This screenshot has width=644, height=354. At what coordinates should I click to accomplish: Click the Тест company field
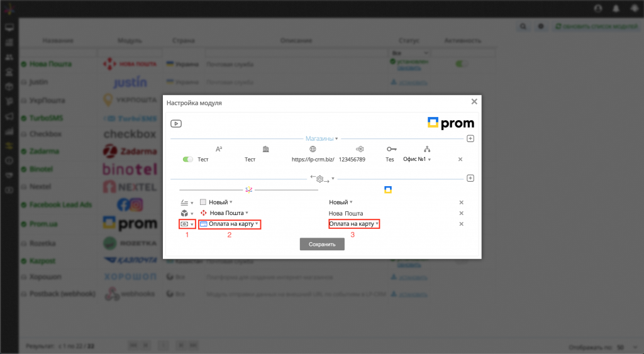click(x=250, y=159)
